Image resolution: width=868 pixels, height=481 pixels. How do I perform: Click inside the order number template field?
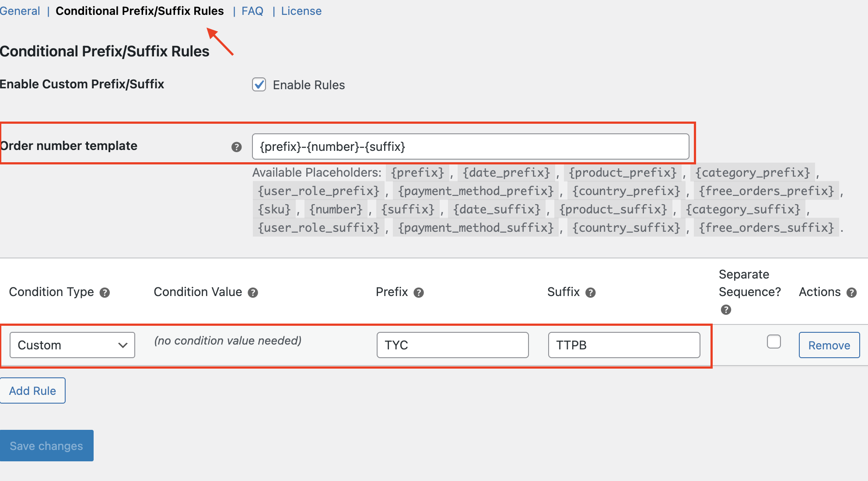tap(471, 147)
